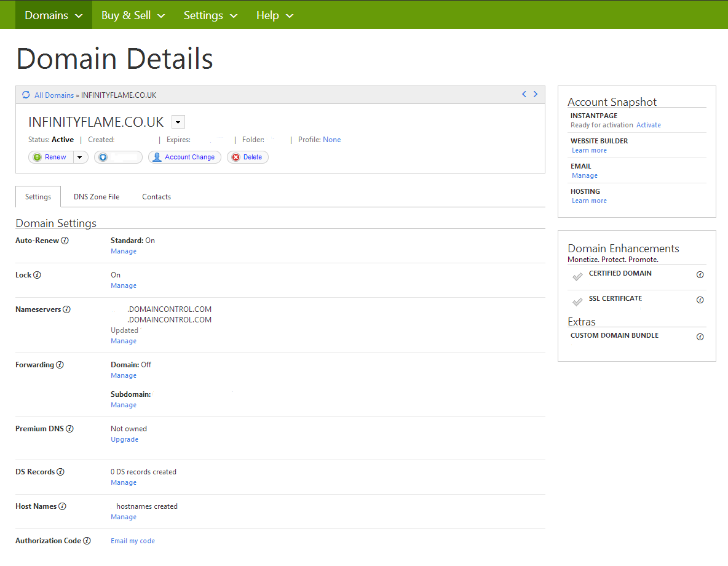Click Activate link for InstantPage
The width and height of the screenshot is (728, 566).
coord(648,125)
